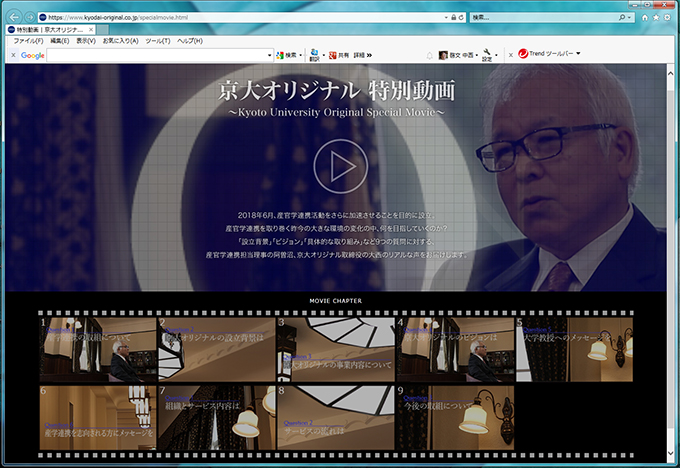Open the search provider dropdown next to magnifier
This screenshot has width=680, height=468.
pyautogui.click(x=629, y=17)
